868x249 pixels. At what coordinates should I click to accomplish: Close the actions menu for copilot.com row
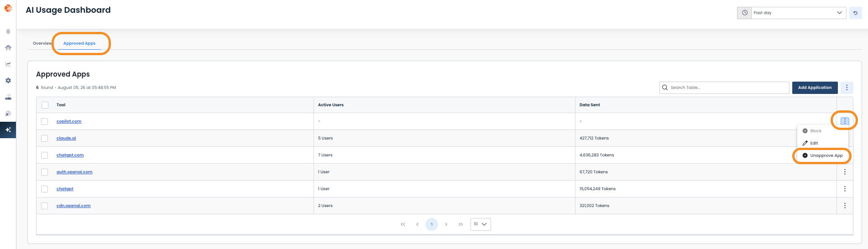coord(845,121)
